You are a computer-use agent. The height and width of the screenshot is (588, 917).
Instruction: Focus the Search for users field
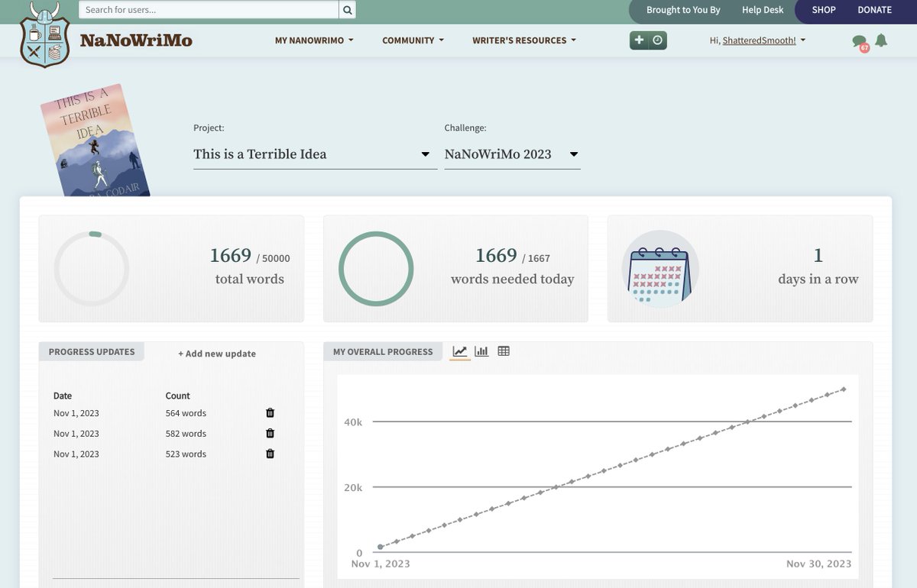(209, 10)
